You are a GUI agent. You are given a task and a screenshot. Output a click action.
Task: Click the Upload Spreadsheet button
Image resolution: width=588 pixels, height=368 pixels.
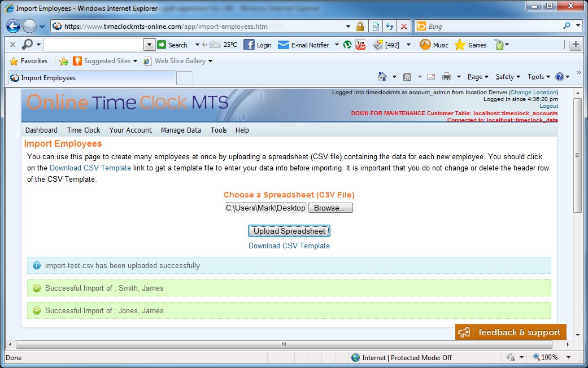[x=289, y=231]
